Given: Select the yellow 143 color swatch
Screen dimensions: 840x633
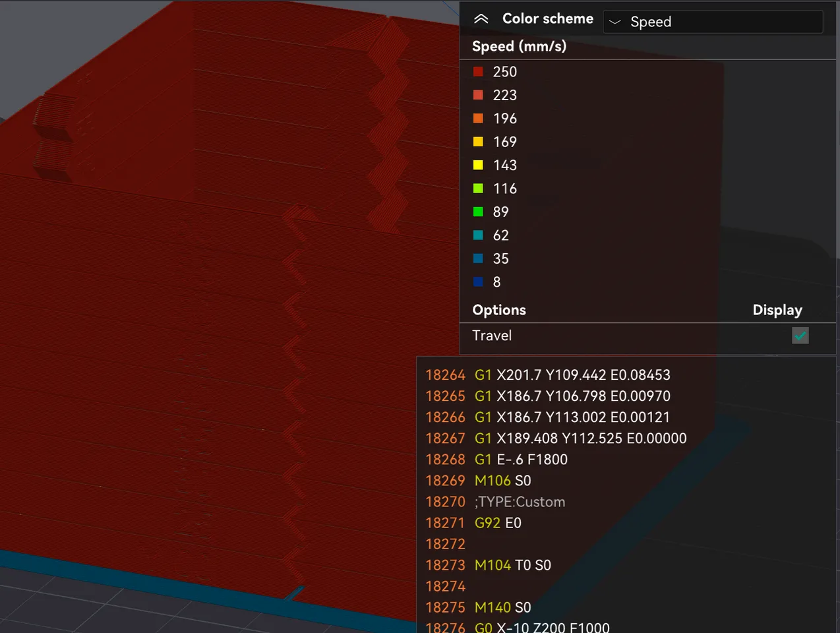Looking at the screenshot, I should coord(478,164).
